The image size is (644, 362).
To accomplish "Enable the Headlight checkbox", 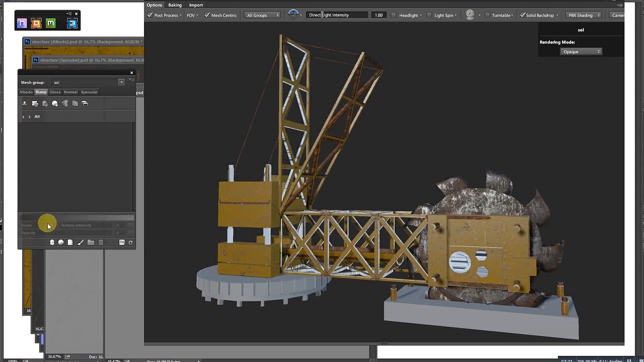I will point(394,15).
